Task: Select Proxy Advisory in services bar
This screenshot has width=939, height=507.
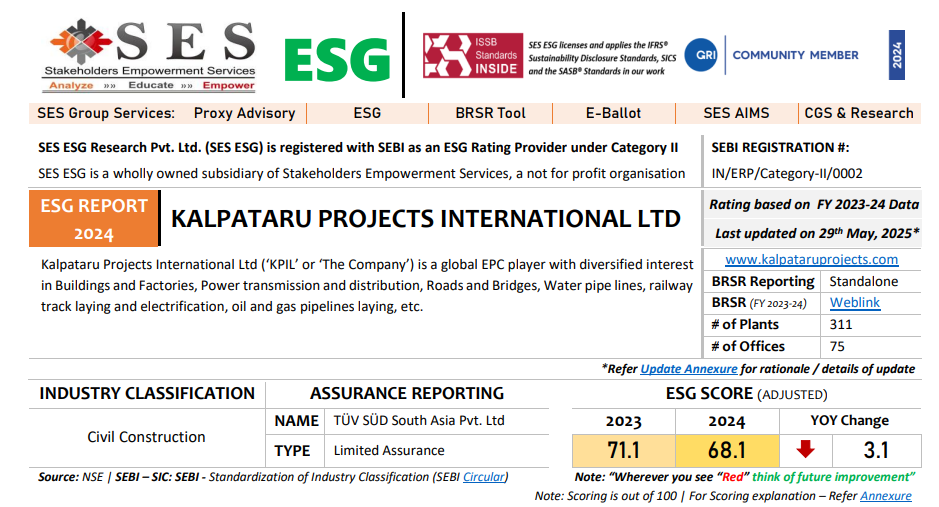Action: point(244,113)
